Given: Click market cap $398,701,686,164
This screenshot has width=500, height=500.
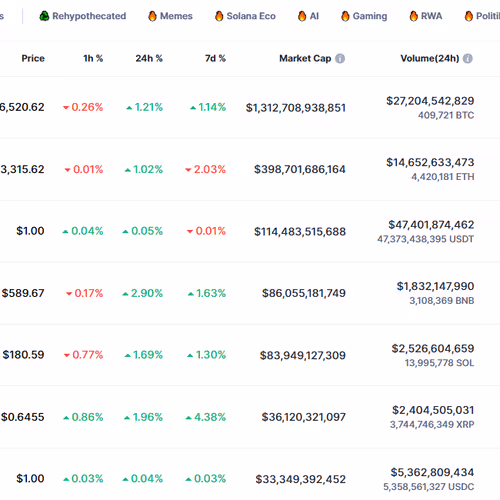Looking at the screenshot, I should pyautogui.click(x=300, y=169).
